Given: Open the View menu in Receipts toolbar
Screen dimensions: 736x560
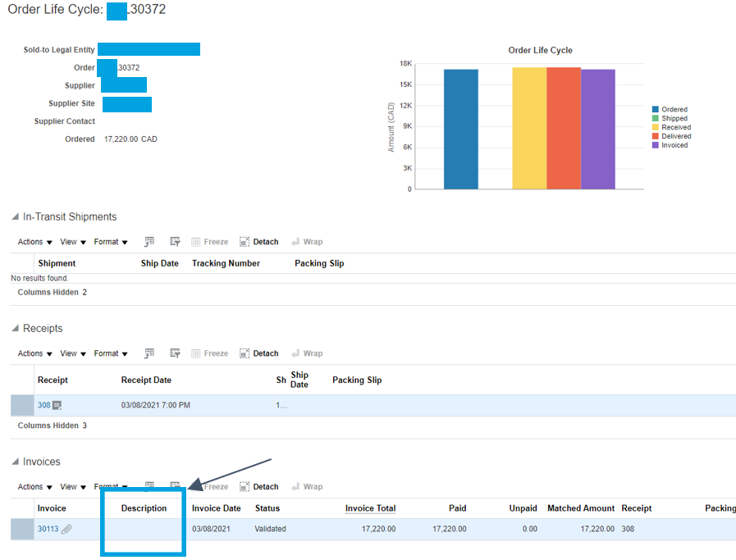Looking at the screenshot, I should [x=69, y=353].
